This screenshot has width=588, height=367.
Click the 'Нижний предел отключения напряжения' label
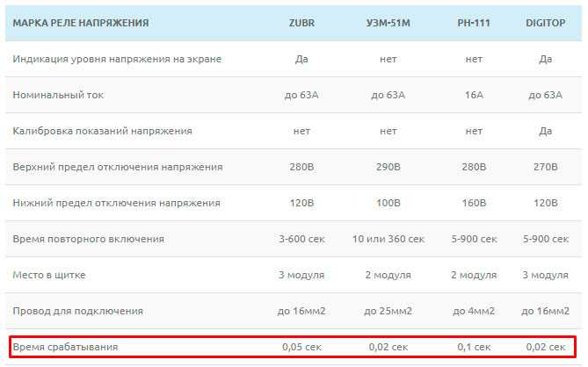(117, 203)
